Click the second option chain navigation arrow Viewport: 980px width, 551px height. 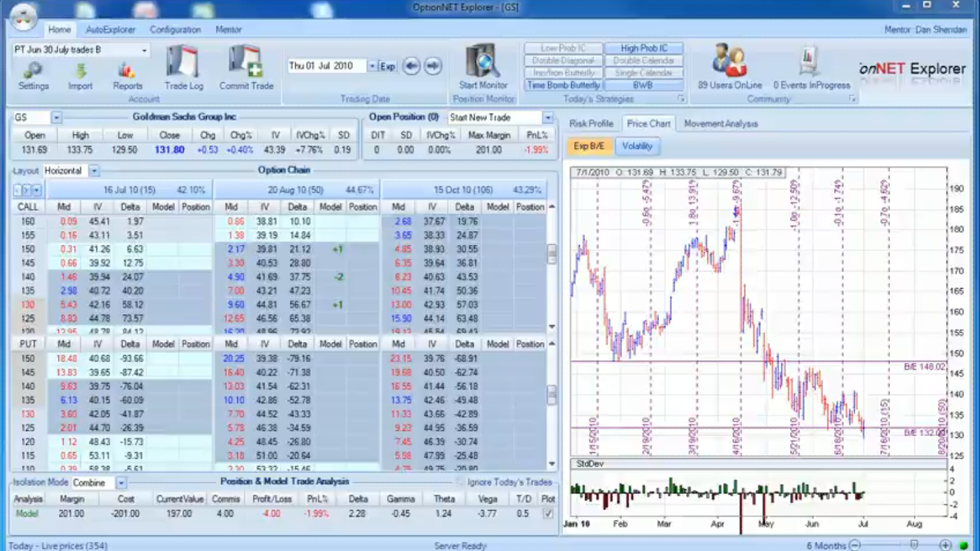point(27,190)
